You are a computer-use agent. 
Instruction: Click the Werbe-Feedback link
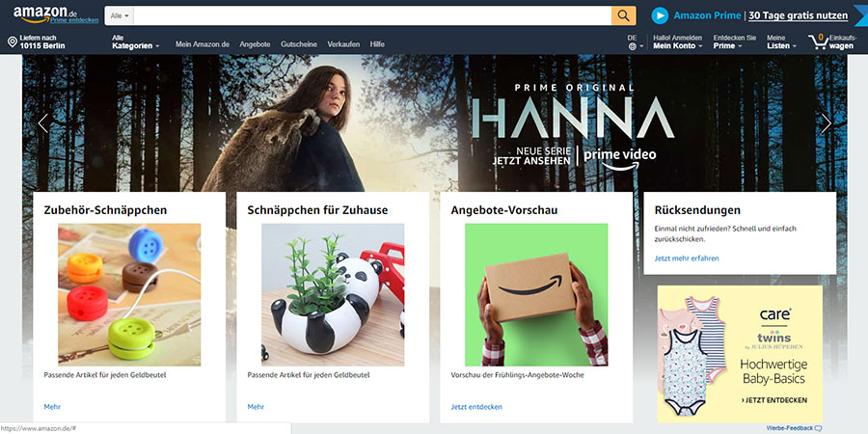790,428
